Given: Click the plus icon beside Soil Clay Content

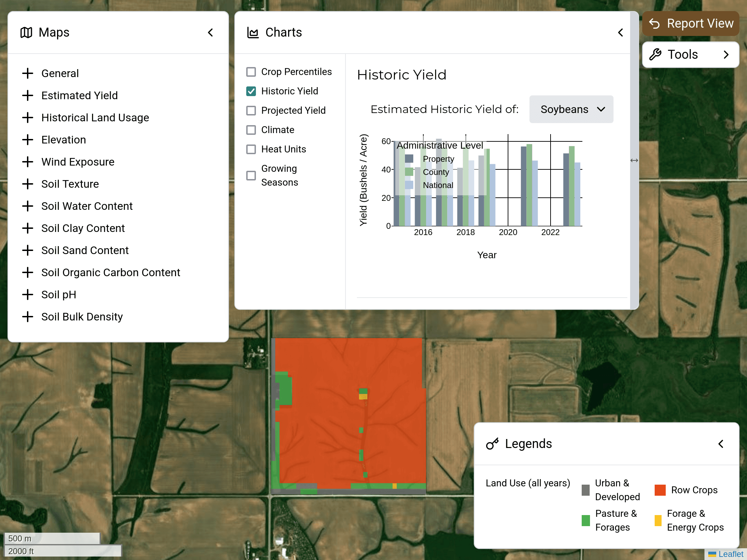Looking at the screenshot, I should pyautogui.click(x=28, y=228).
